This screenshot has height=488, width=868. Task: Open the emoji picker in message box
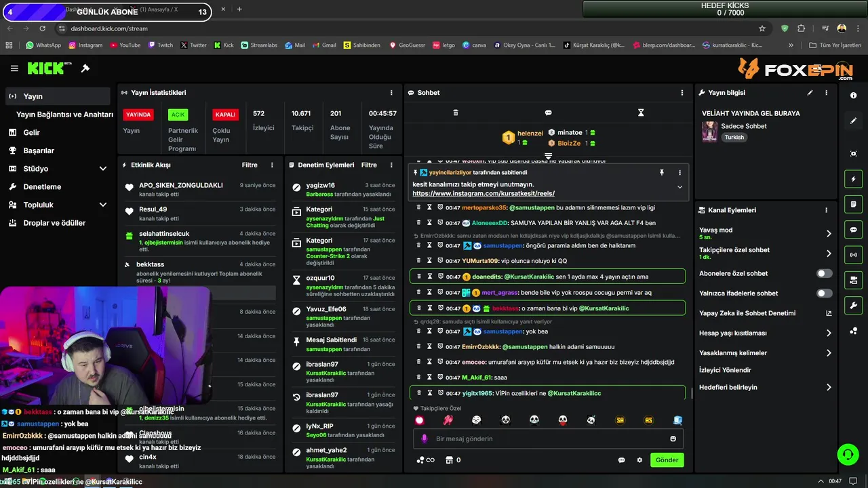pos(673,439)
